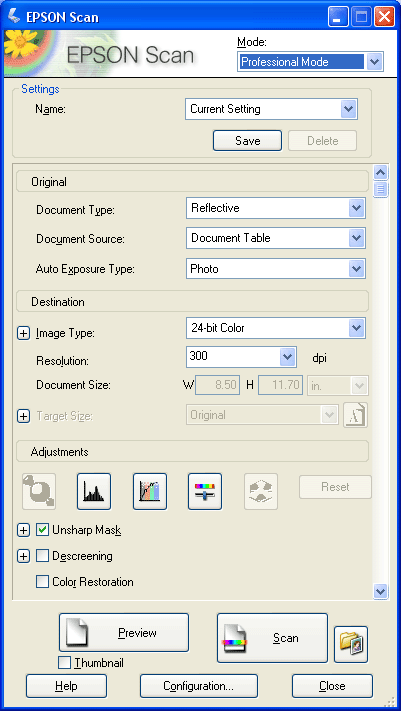This screenshot has height=711, width=401.
Task: Open the Image Adjustment sliders icon
Action: point(205,492)
